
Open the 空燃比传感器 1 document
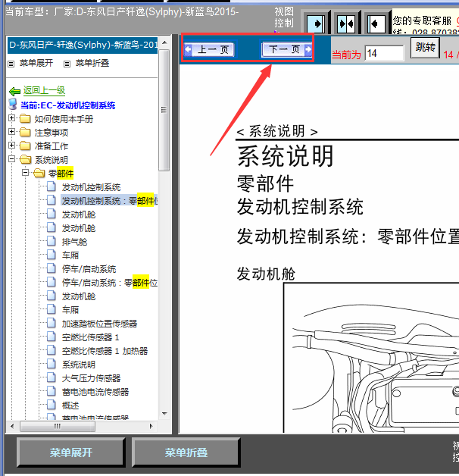(90, 337)
